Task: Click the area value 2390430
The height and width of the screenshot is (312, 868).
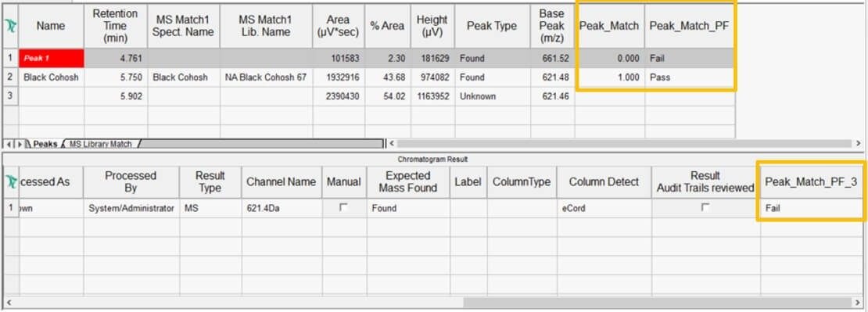Action: click(x=339, y=96)
